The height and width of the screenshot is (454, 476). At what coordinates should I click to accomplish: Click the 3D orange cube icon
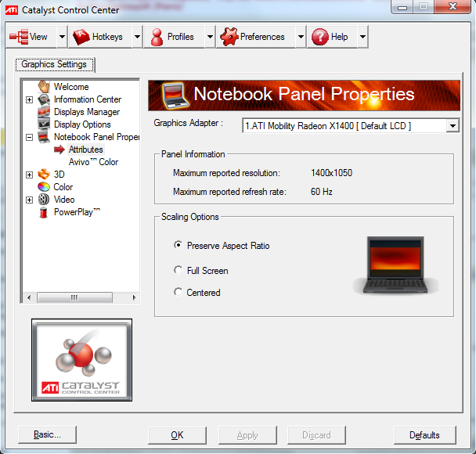(x=44, y=175)
